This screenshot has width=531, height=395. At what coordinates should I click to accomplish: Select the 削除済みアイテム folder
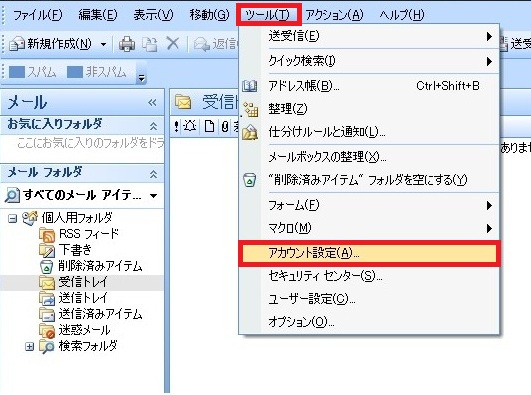[x=100, y=266]
